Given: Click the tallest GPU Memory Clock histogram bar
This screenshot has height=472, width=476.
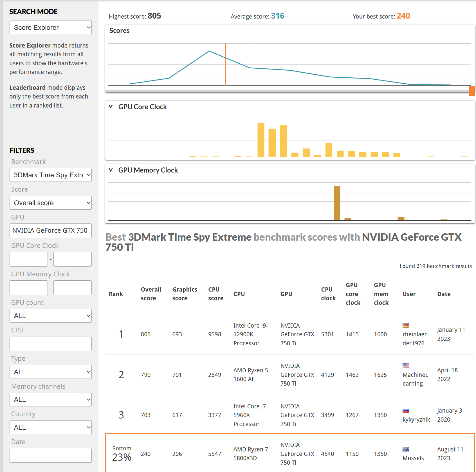Looking at the screenshot, I should point(337,203).
